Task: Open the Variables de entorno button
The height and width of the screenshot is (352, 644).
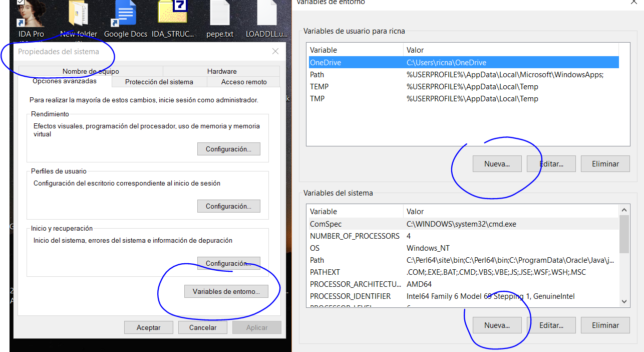Action: click(x=226, y=291)
